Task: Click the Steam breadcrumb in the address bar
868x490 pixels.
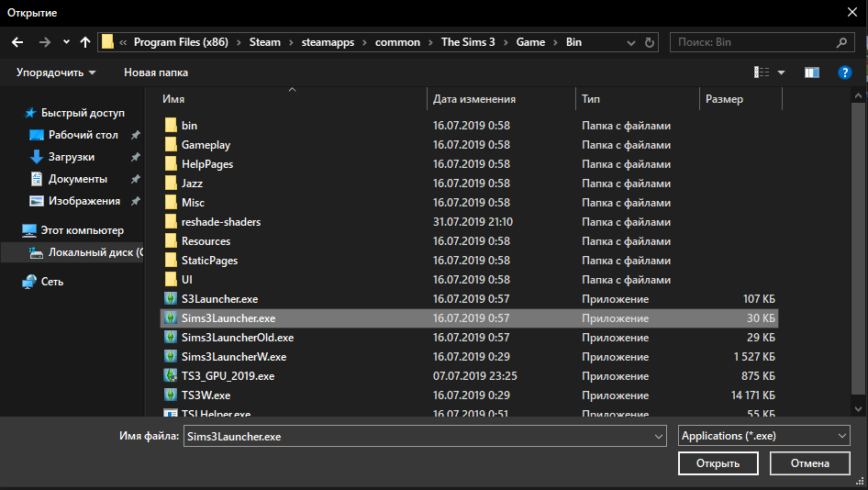Action: coord(265,42)
